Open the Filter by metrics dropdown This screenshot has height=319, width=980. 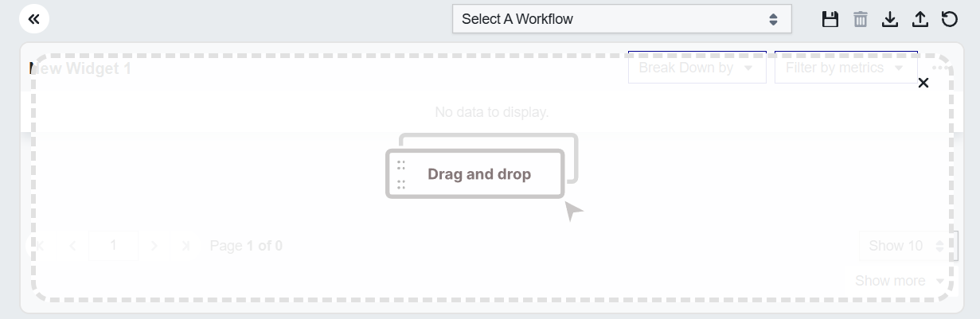[x=845, y=68]
